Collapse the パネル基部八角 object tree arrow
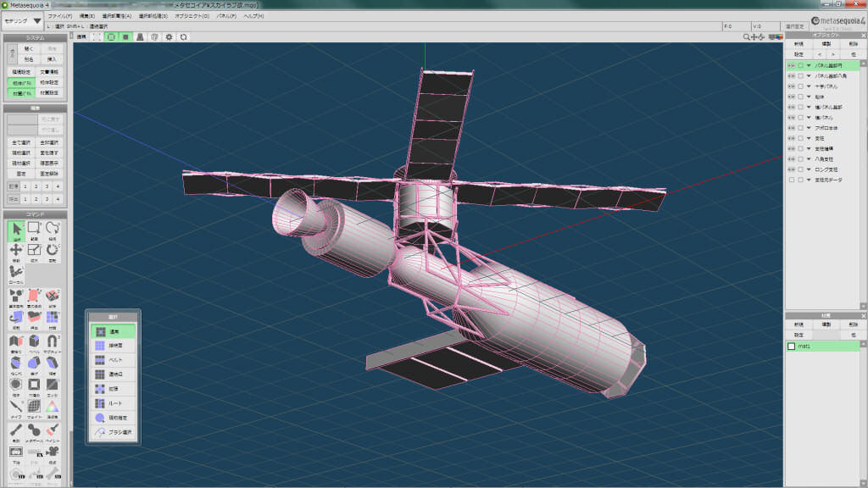 [809, 75]
